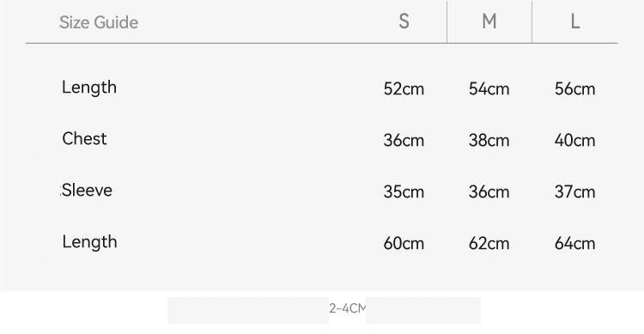Viewport: 644px width, 334px height.
Task: Select the Chest 36cm value for S
Action: coord(404,141)
